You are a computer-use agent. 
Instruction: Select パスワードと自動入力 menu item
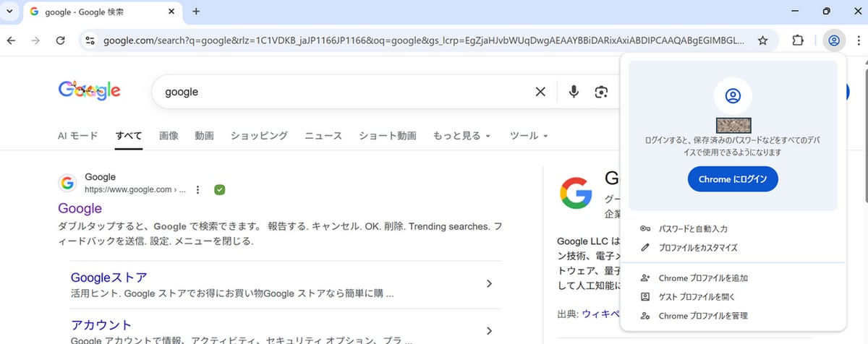coord(692,229)
